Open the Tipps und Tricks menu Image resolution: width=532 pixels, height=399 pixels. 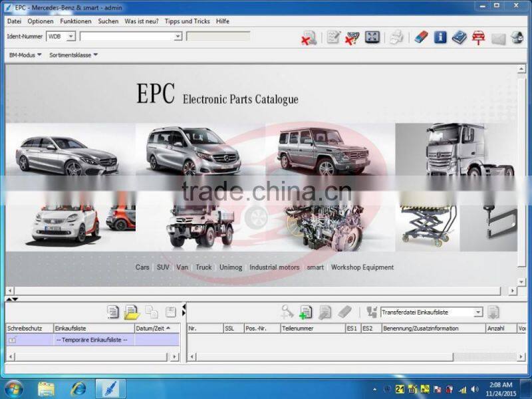pos(187,21)
